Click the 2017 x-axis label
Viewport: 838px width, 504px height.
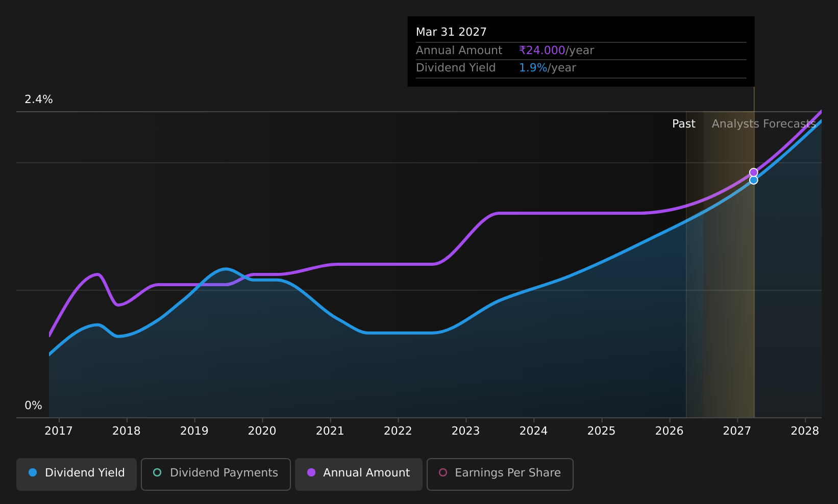click(59, 431)
